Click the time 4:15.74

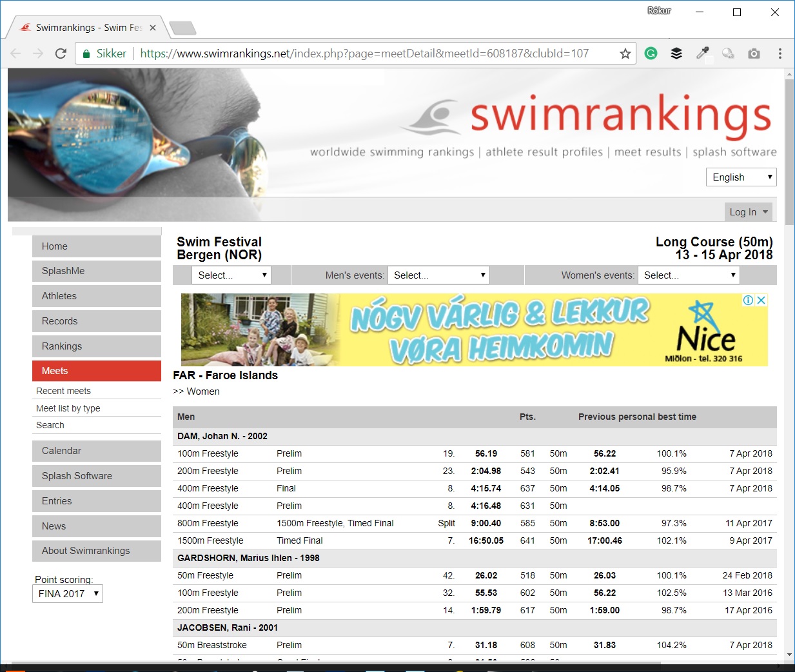[486, 488]
